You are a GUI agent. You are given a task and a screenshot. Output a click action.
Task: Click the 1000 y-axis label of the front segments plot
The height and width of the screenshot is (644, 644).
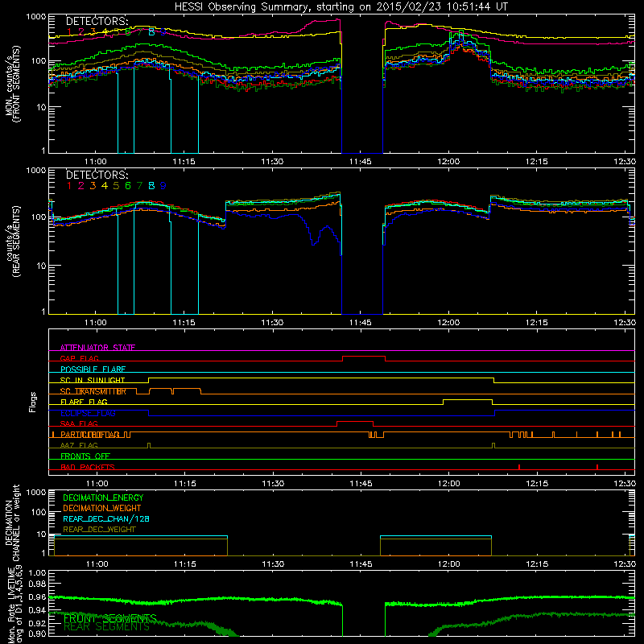pyautogui.click(x=35, y=17)
